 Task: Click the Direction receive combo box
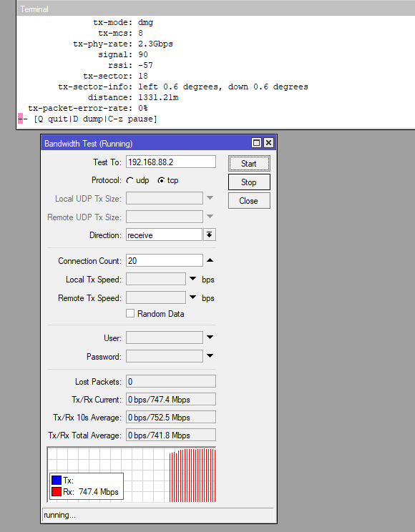tap(165, 235)
